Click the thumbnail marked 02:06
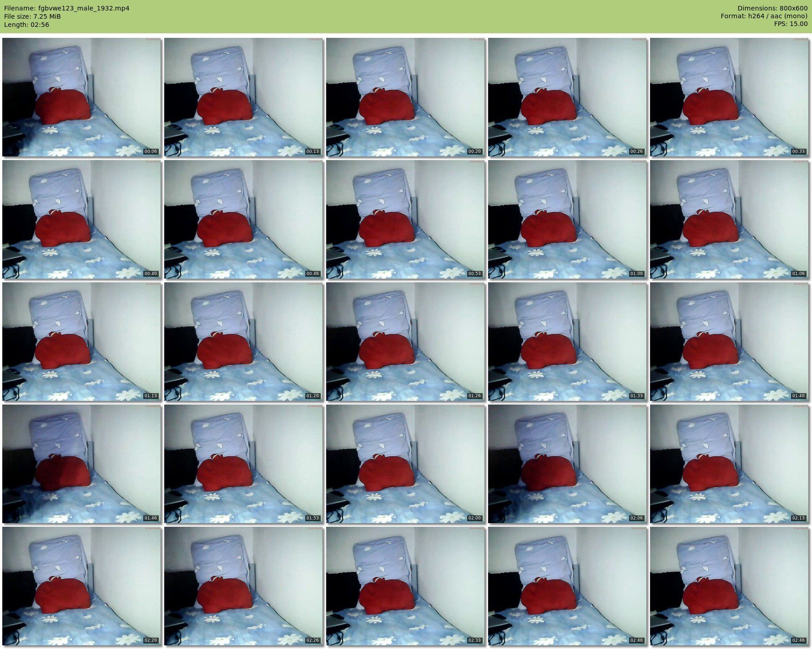Viewport: 812px width, 649px height. pyautogui.click(x=567, y=464)
